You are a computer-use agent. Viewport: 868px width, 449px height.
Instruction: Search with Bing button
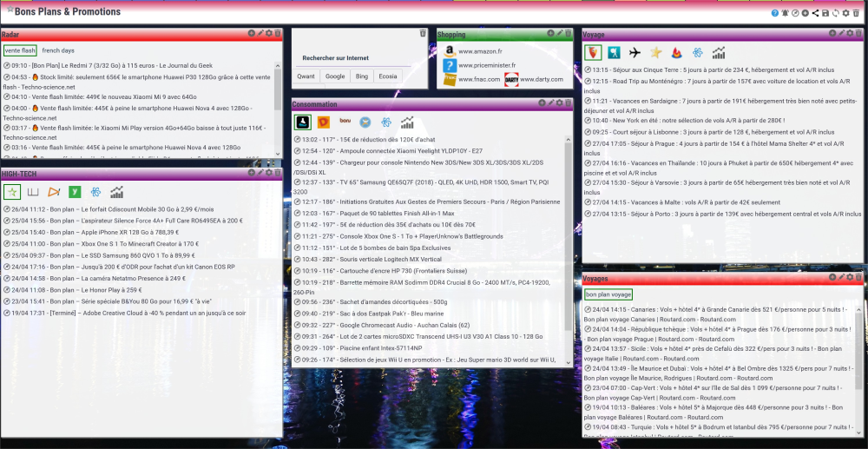pos(361,76)
